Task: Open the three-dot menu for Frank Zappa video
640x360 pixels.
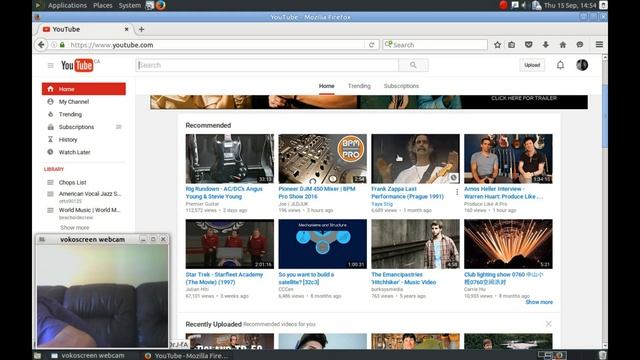Action: [x=457, y=192]
